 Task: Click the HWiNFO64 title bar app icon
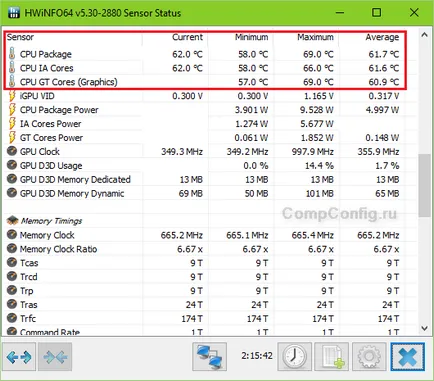point(14,13)
